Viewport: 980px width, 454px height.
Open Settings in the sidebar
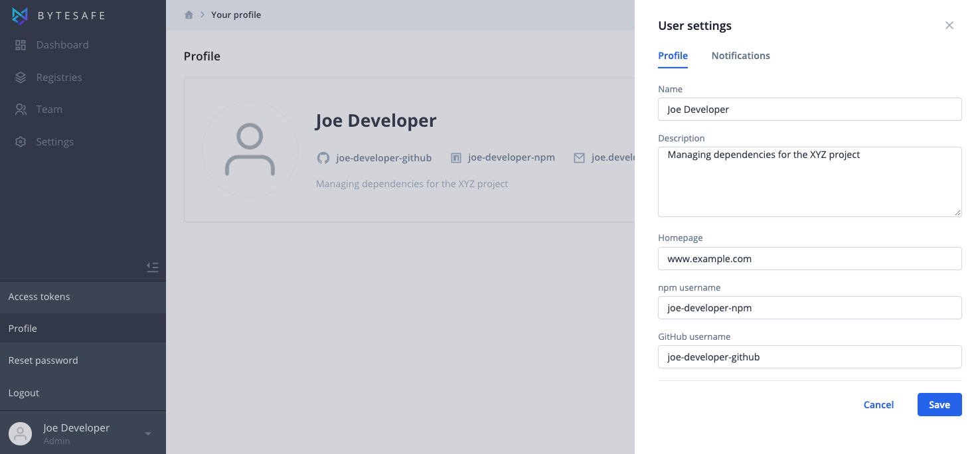tap(55, 142)
